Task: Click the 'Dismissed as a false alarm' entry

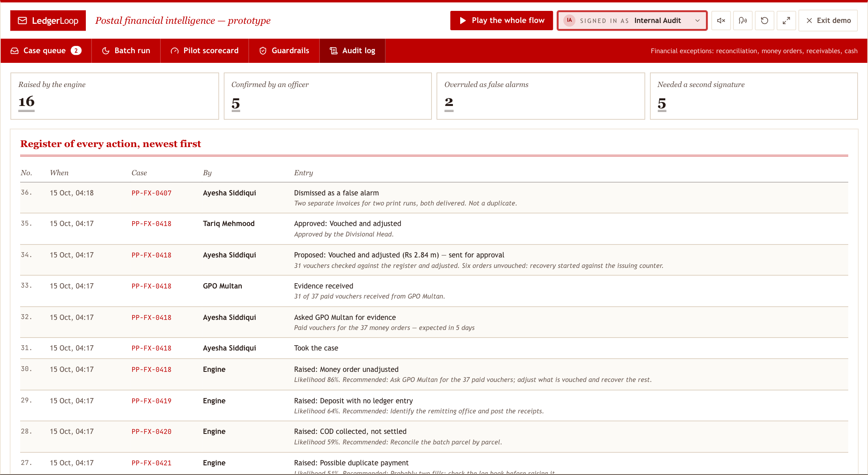Action: [x=336, y=193]
